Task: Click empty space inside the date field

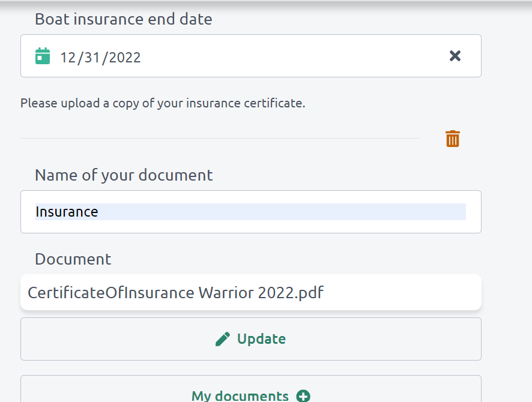Action: (288, 56)
